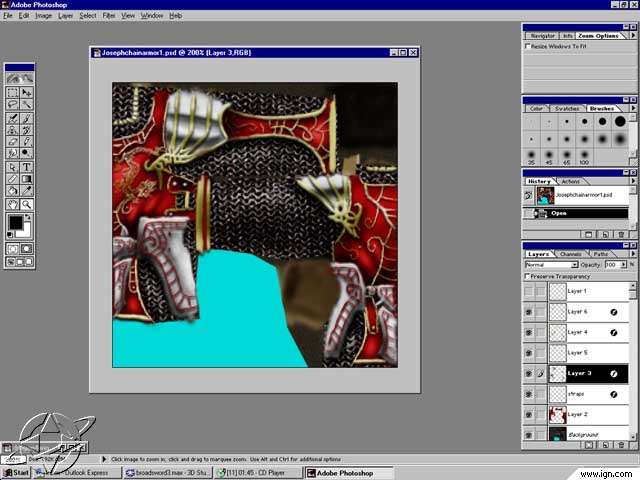The height and width of the screenshot is (480, 640).
Task: Open the Image menu
Action: click(x=43, y=16)
